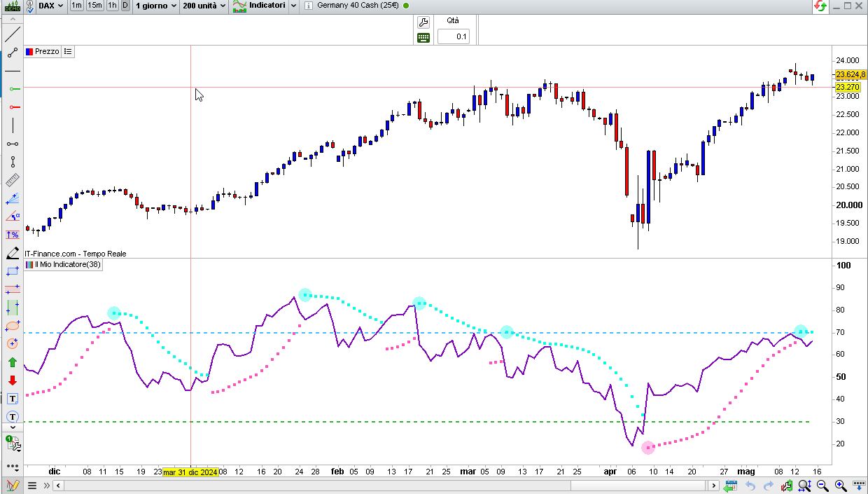868x494 pixels.
Task: Select the green shaded zone tool
Action: click(x=13, y=308)
